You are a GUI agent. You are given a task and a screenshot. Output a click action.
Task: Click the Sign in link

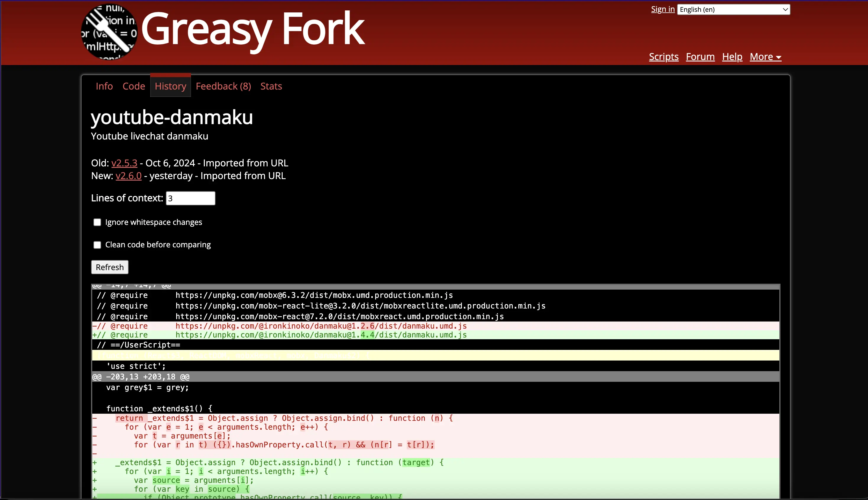pyautogui.click(x=663, y=9)
